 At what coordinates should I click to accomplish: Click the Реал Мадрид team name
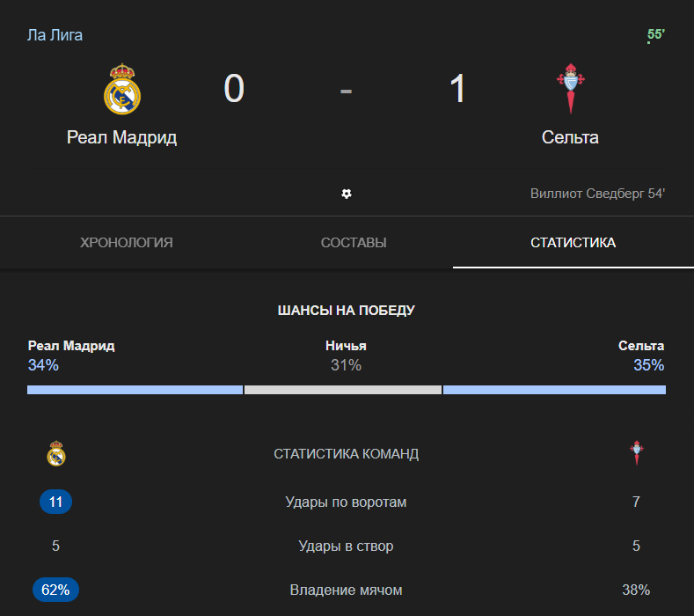(x=122, y=137)
